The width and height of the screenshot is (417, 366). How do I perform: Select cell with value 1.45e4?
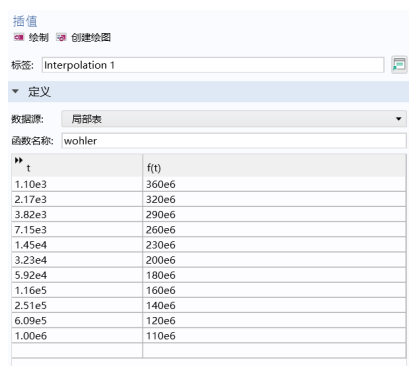point(77,245)
